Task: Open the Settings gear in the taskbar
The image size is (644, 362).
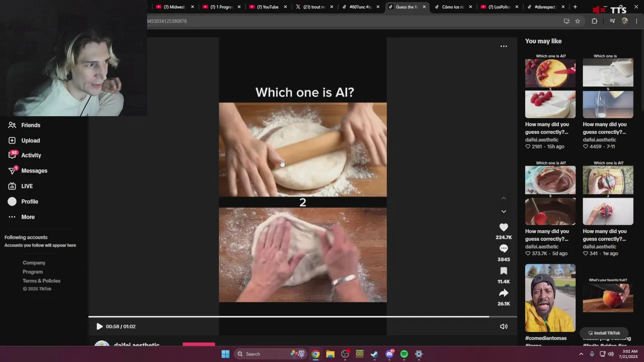Action: [x=419, y=354]
